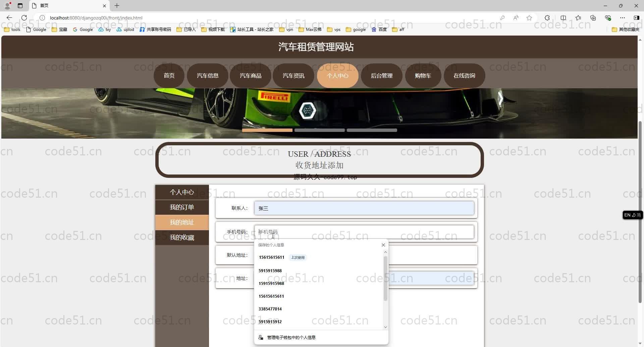Open the Collections icon
644x347 pixels.
593,18
